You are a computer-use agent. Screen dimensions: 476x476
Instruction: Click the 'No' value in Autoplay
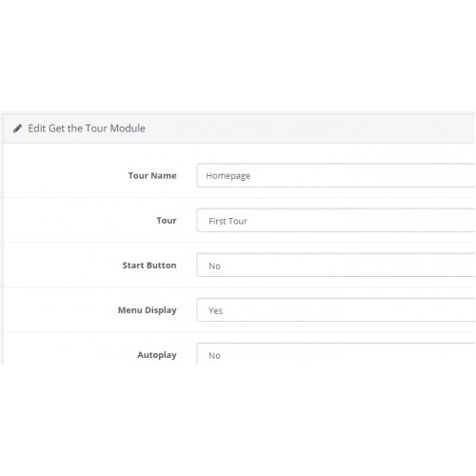point(214,356)
